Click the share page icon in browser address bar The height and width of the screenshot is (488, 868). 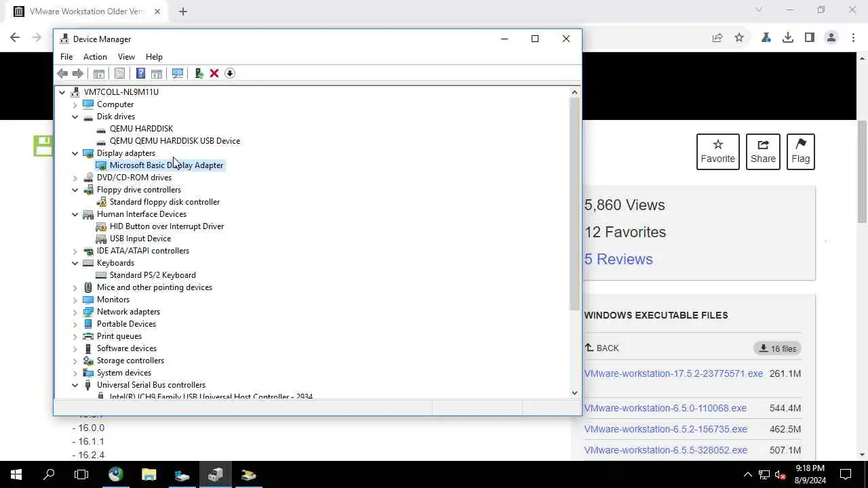click(x=717, y=38)
